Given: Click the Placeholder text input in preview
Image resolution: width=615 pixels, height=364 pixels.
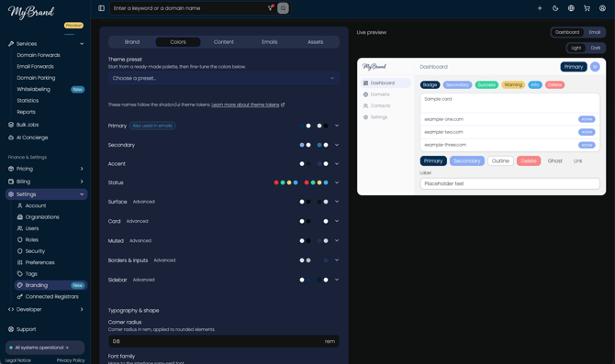Looking at the screenshot, I should point(509,183).
